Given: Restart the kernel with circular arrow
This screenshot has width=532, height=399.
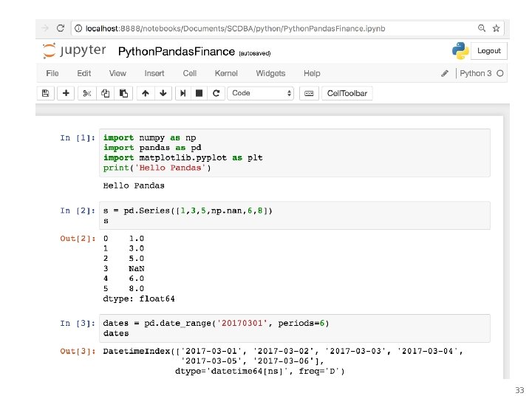Looking at the screenshot, I should click(216, 93).
